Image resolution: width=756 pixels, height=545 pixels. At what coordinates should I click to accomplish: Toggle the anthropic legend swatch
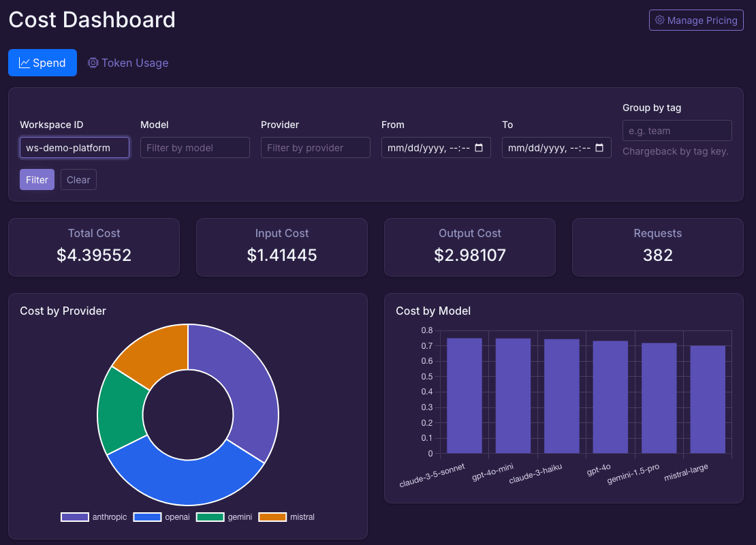coord(75,517)
